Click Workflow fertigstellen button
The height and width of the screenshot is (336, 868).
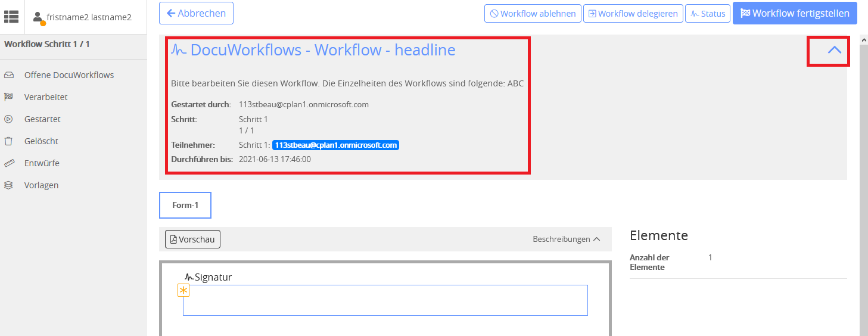click(x=795, y=13)
